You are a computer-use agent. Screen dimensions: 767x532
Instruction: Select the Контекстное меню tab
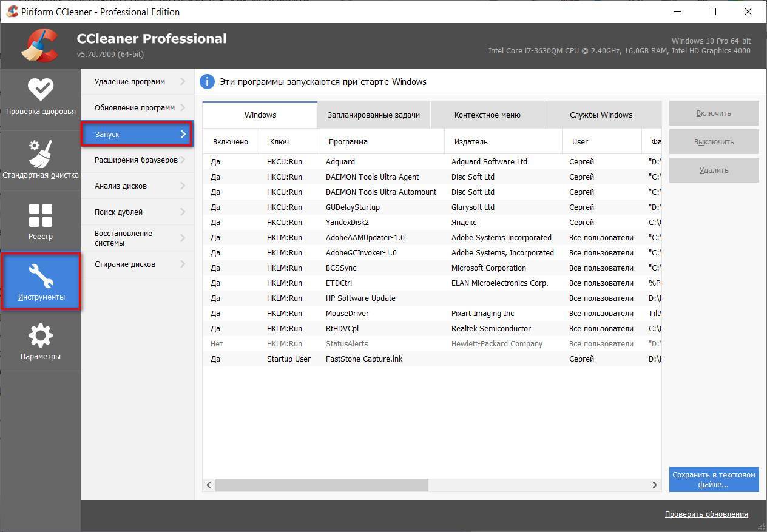[487, 115]
